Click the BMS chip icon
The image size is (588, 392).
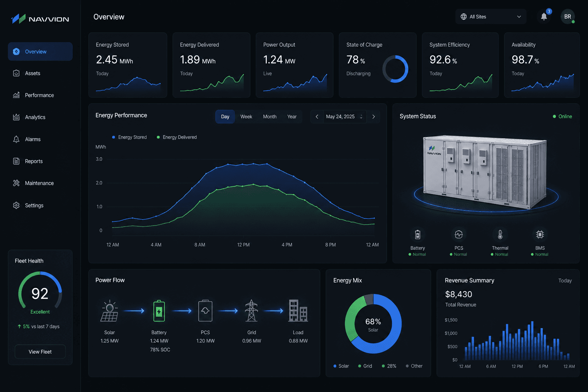[x=540, y=234]
